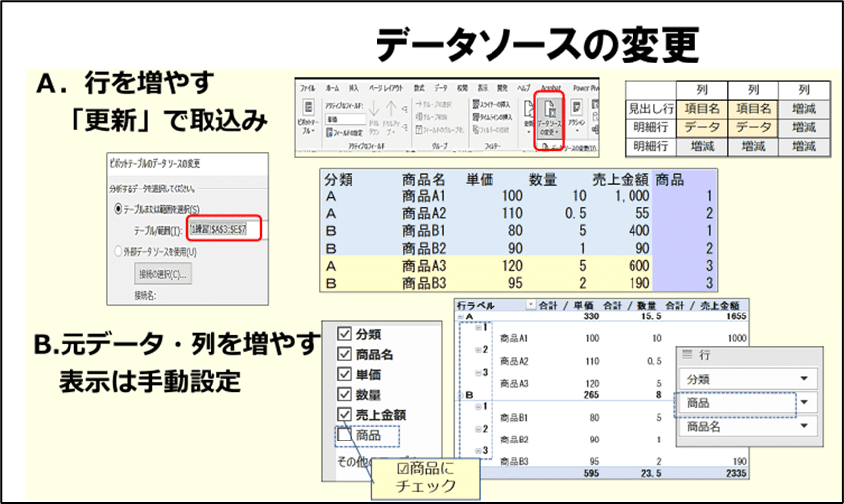Viewport: 844px width, 504px height.
Task: Uncheck the 商品名 field checkbox
Action: click(344, 354)
